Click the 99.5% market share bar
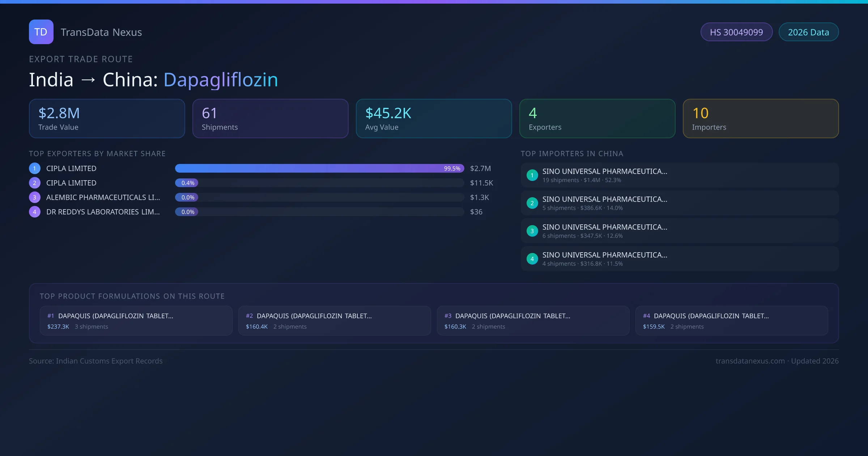 tap(319, 168)
